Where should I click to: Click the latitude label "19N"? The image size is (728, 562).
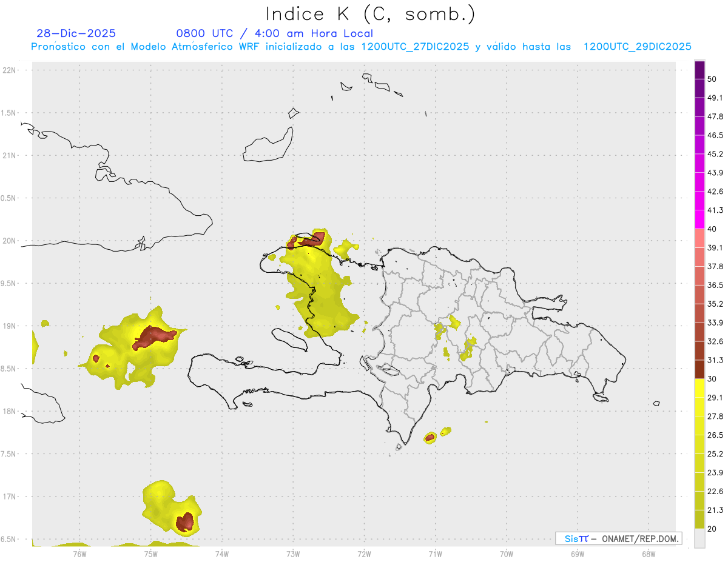pos(10,326)
